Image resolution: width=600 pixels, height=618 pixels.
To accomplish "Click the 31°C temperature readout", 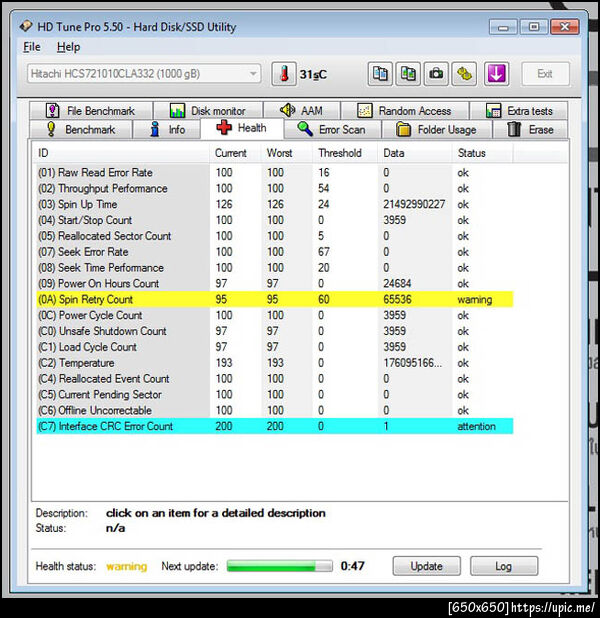I will click(x=313, y=74).
